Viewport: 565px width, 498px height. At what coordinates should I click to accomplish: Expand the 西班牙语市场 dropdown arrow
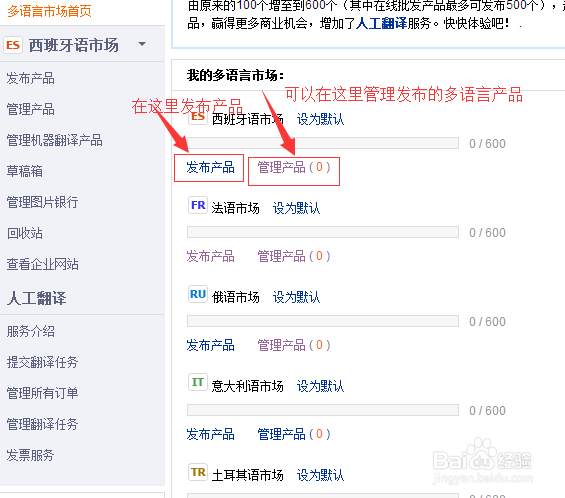point(142,44)
